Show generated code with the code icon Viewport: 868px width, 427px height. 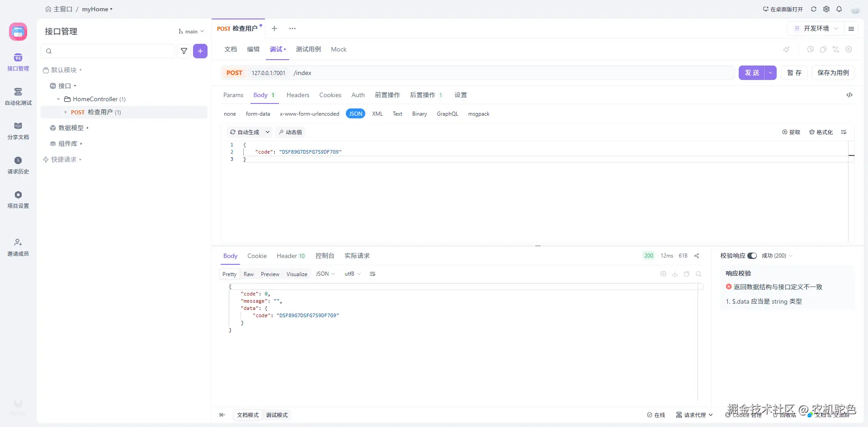(849, 95)
